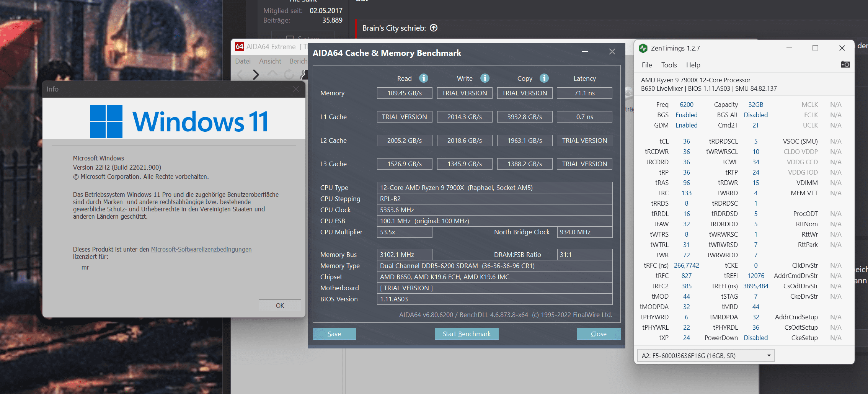Click the AIDA64 up arrow toolbar icon
The height and width of the screenshot is (394, 868).
[x=272, y=74]
